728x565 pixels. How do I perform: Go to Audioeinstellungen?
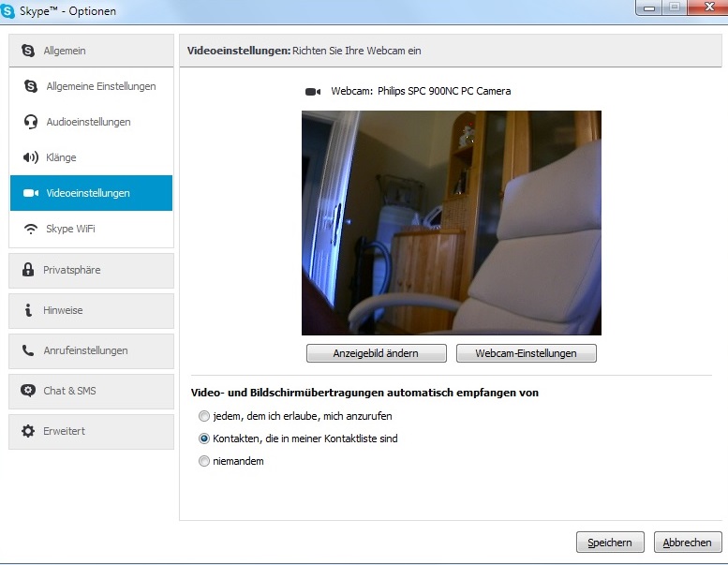(x=91, y=122)
